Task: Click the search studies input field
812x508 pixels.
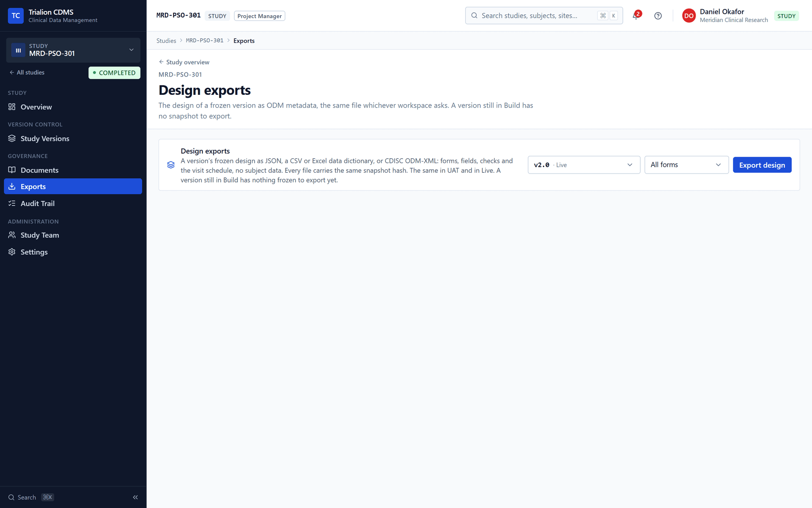Action: click(x=543, y=16)
